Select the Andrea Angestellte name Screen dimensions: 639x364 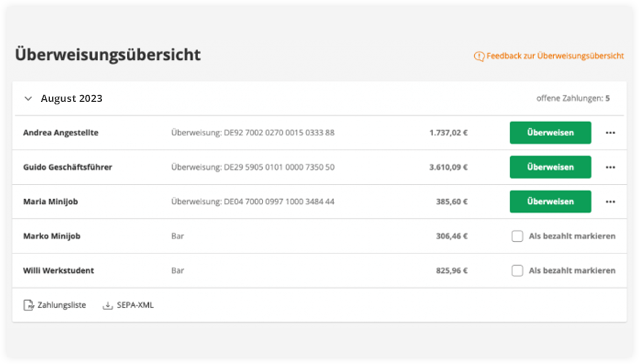pyautogui.click(x=61, y=132)
